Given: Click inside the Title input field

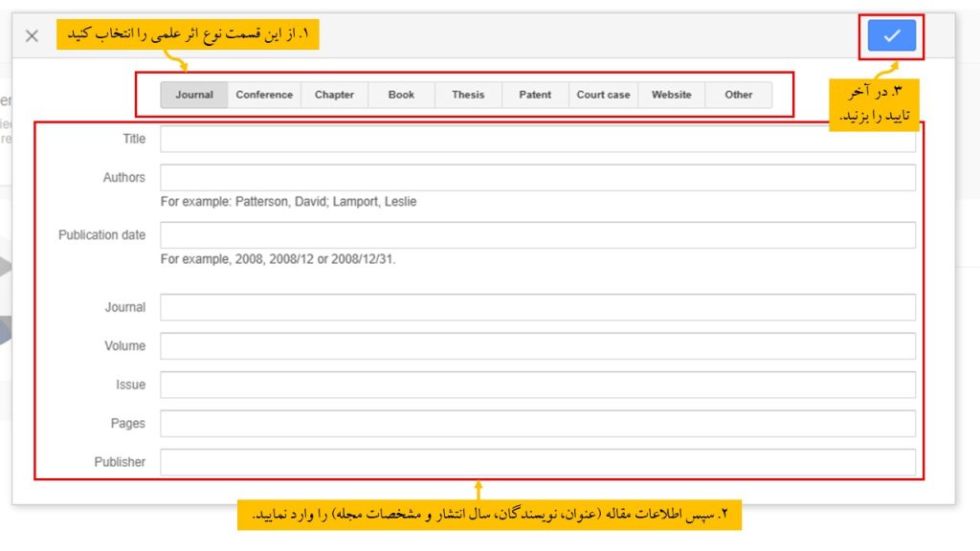Looking at the screenshot, I should [x=536, y=138].
